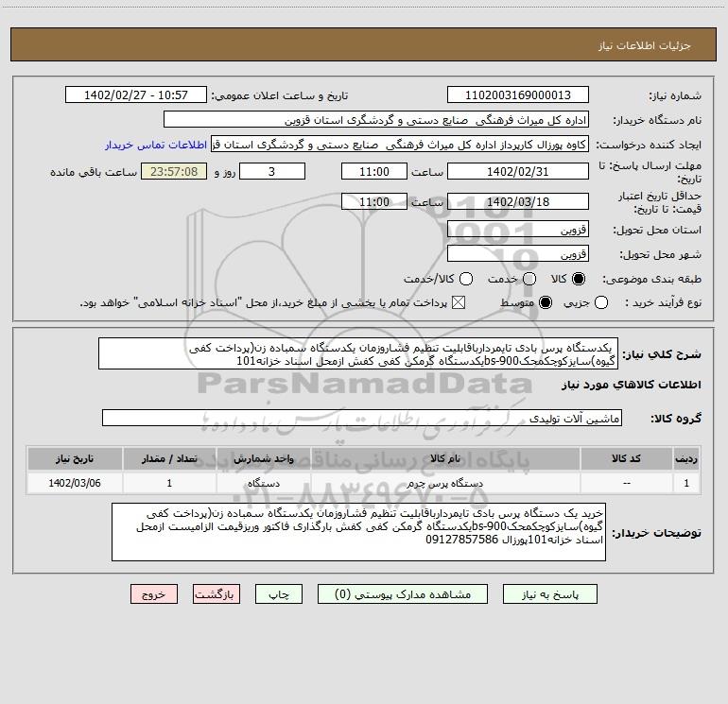Select the خدمت radio button
Viewport: 728px width, 704px height.
(x=529, y=279)
